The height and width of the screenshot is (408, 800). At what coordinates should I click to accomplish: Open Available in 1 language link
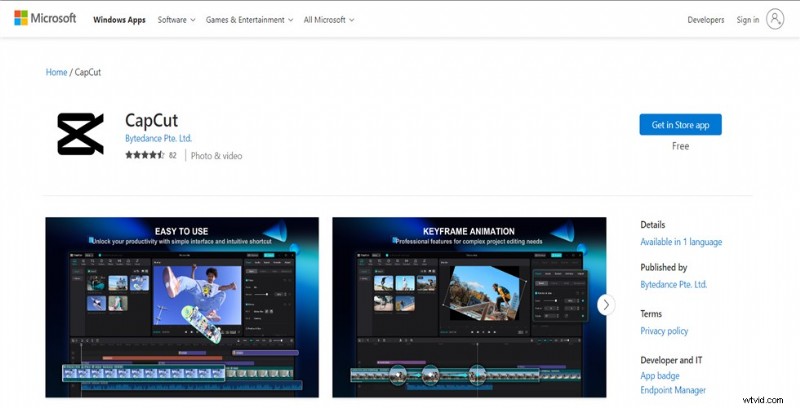tap(681, 242)
